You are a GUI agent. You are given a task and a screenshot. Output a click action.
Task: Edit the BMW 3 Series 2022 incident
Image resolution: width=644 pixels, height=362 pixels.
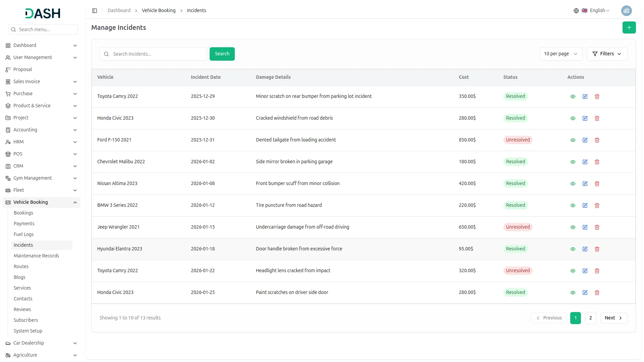[585, 205]
